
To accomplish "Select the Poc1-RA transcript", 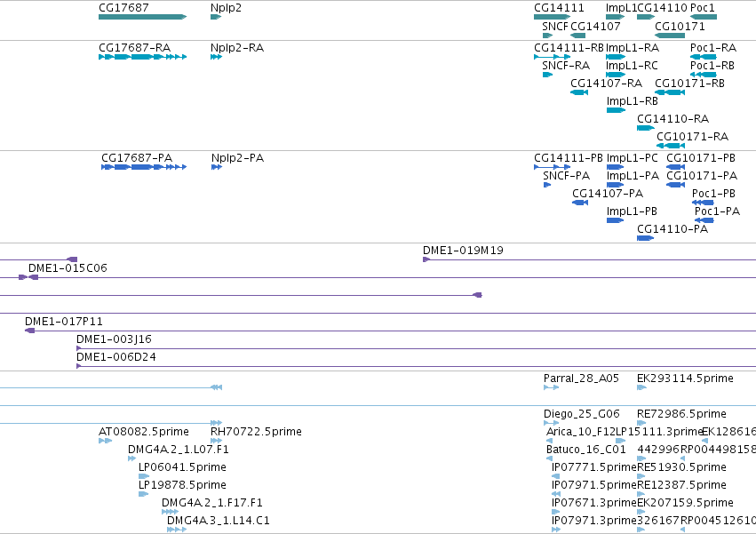I will [x=704, y=57].
